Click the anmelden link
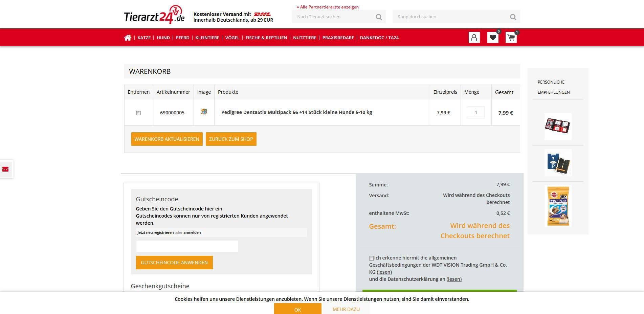 (192, 232)
